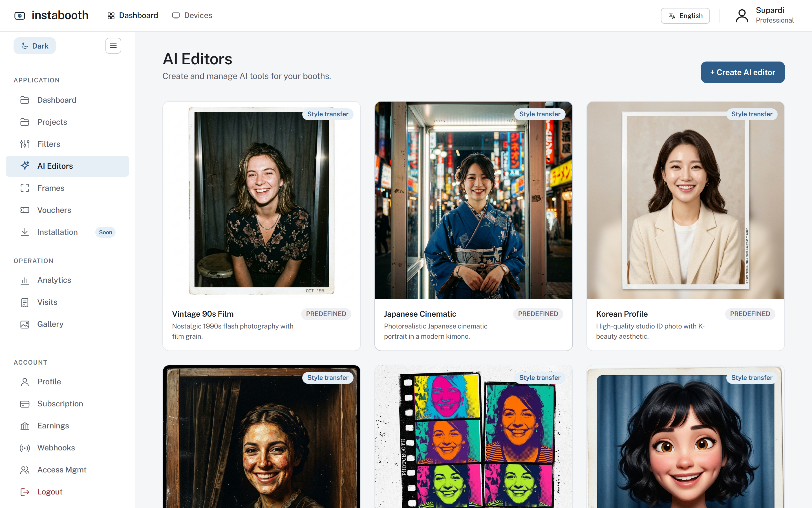Image resolution: width=812 pixels, height=508 pixels.
Task: Click the instabooth camera logo icon
Action: coord(19,16)
